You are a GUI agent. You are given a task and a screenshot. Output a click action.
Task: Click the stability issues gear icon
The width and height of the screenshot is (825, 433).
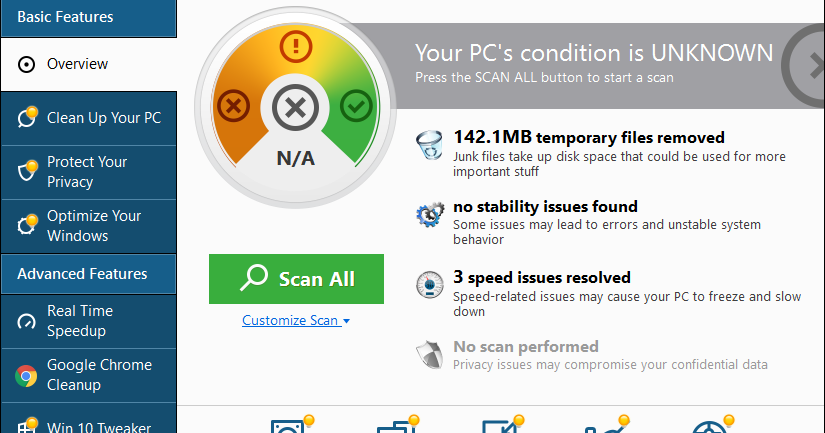tap(430, 214)
